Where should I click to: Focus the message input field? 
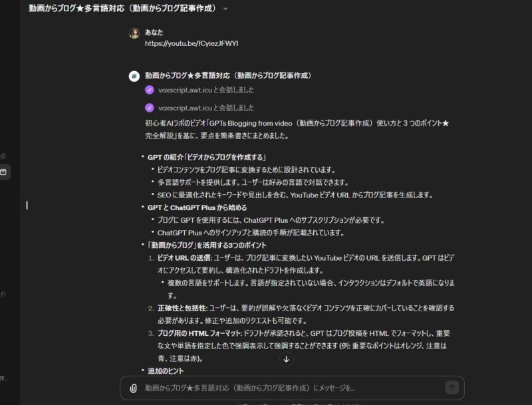(292, 388)
